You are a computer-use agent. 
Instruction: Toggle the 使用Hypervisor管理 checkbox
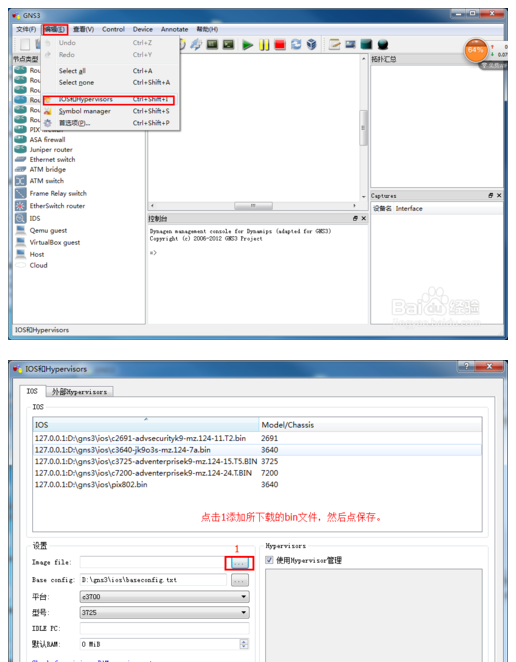coord(269,560)
